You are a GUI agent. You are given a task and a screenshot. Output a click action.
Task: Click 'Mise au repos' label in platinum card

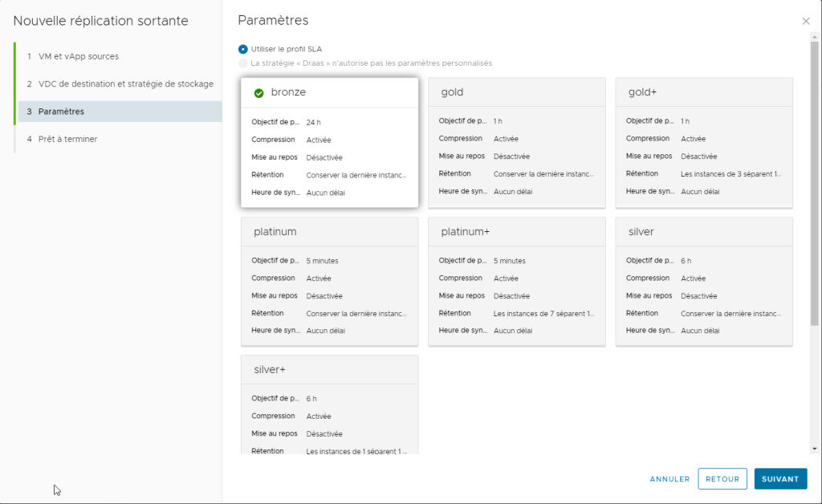tap(275, 295)
